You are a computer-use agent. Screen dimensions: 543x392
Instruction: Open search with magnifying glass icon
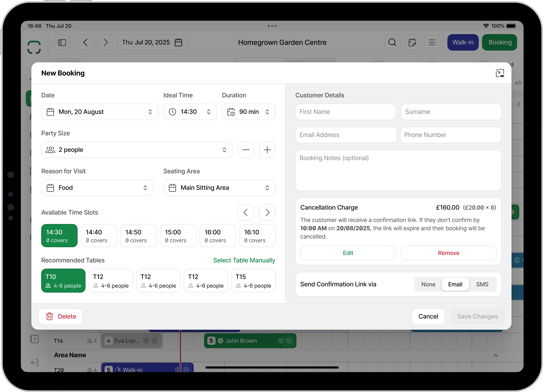coord(392,42)
